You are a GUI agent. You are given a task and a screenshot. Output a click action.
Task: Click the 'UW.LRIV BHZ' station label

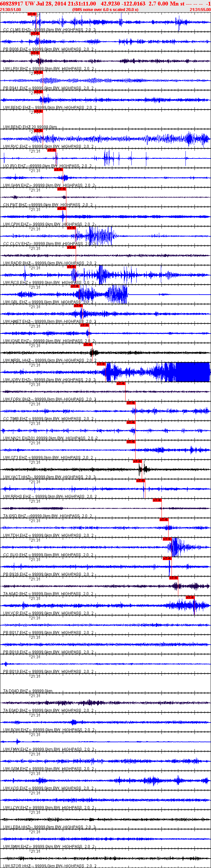coord(16,69)
